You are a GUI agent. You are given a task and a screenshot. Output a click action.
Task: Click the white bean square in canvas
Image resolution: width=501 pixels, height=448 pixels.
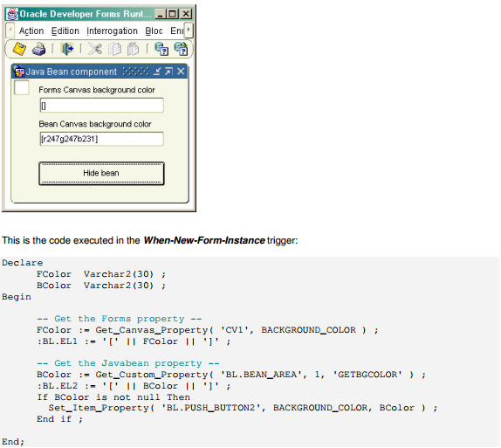click(22, 87)
